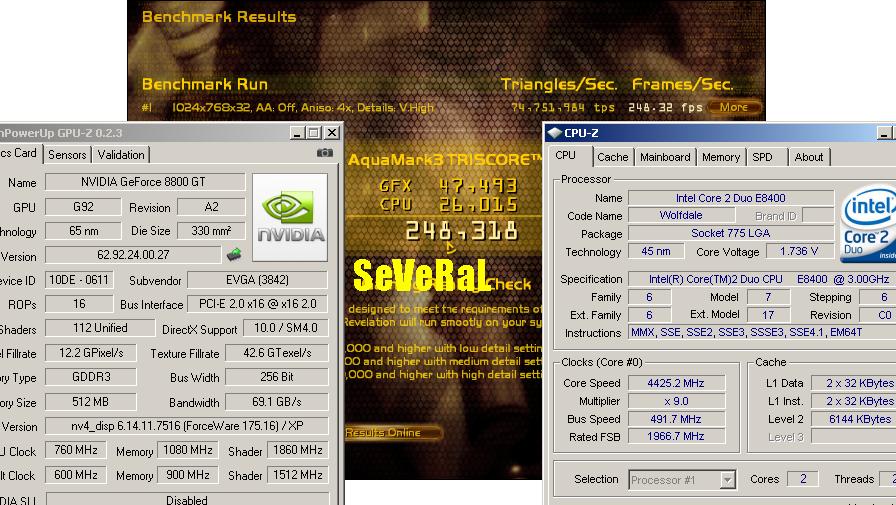The height and width of the screenshot is (505, 896).
Task: Click the x 9.0 multiplier field
Action: click(677, 401)
